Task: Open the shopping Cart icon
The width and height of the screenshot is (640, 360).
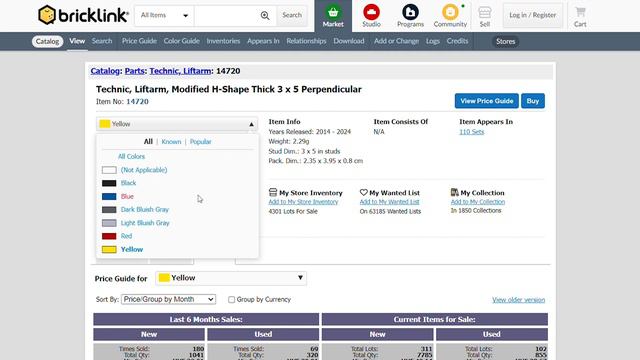Action: (580, 12)
